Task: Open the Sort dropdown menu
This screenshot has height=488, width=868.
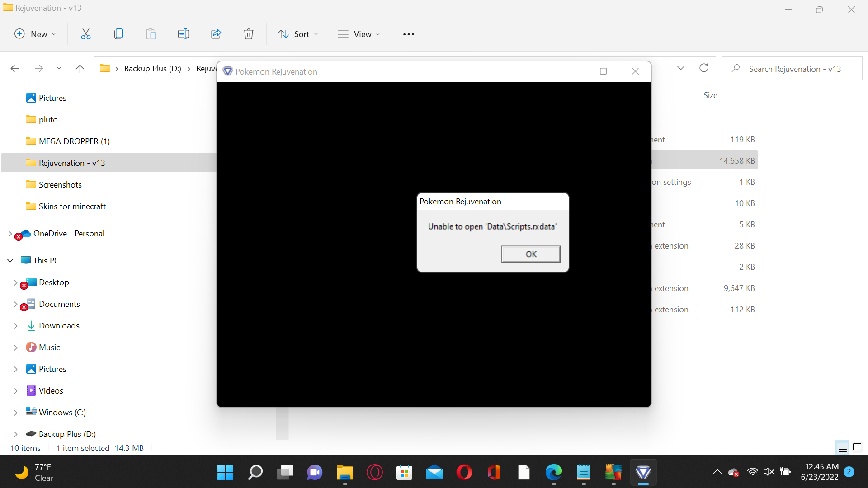Action: [298, 34]
